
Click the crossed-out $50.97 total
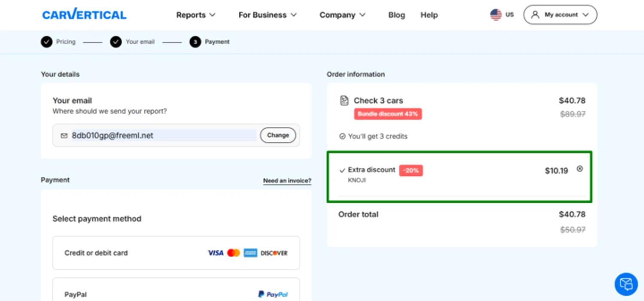click(x=573, y=230)
